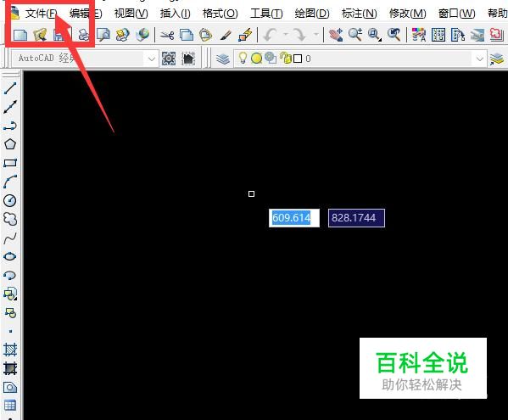Open the 工具(T) menu

point(266,14)
